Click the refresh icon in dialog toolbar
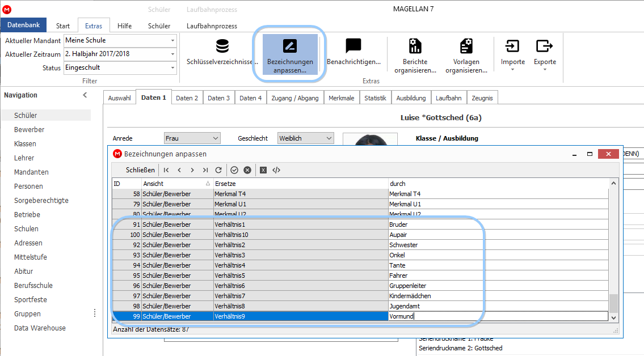 218,170
